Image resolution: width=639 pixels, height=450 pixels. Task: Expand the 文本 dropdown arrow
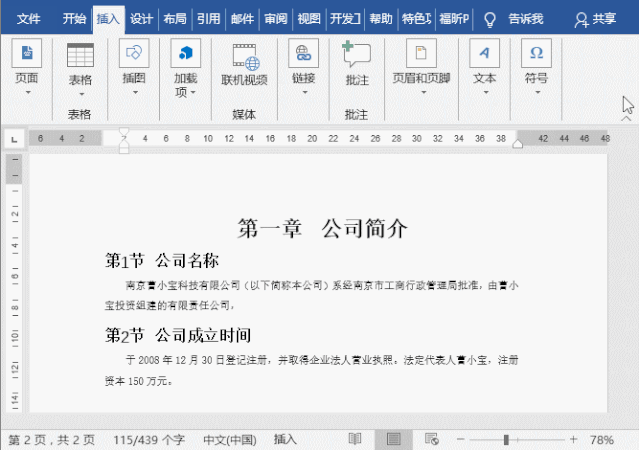click(x=486, y=93)
